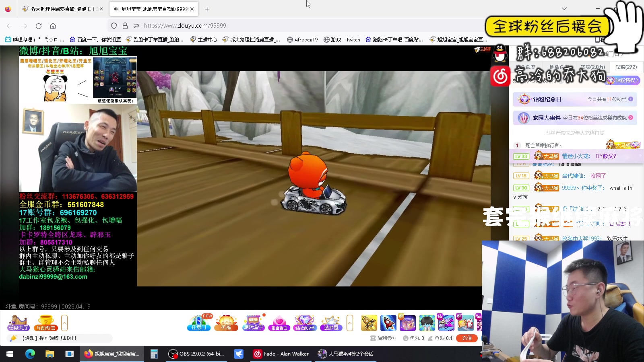644x362 pixels.
Task: Click the 钻粉特权 button
Action: tap(623, 80)
